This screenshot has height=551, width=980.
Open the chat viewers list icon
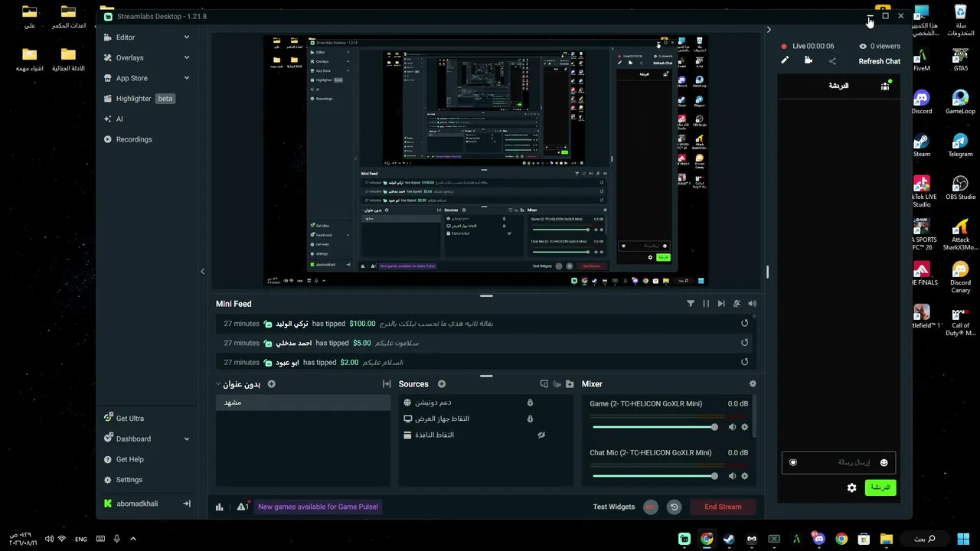coord(885,86)
